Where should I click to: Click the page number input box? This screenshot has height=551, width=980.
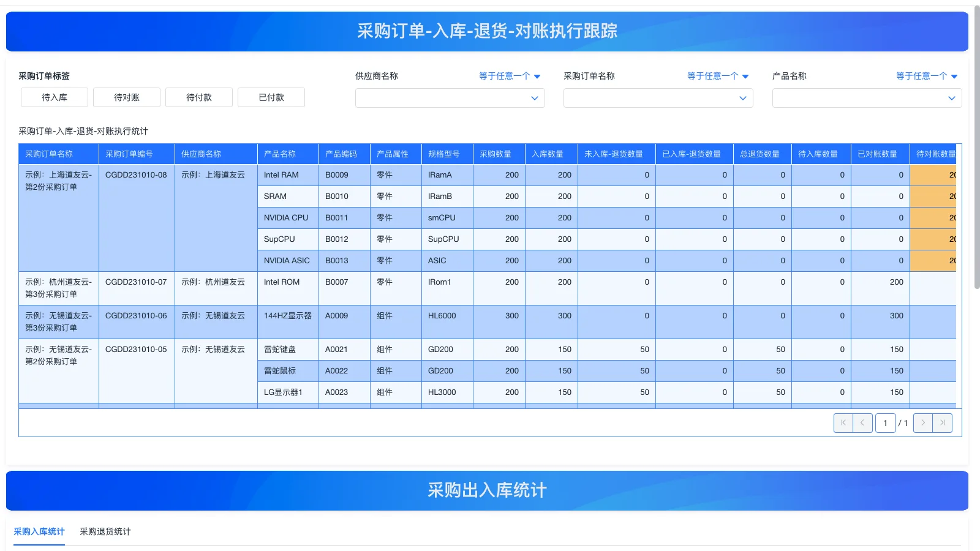(886, 422)
